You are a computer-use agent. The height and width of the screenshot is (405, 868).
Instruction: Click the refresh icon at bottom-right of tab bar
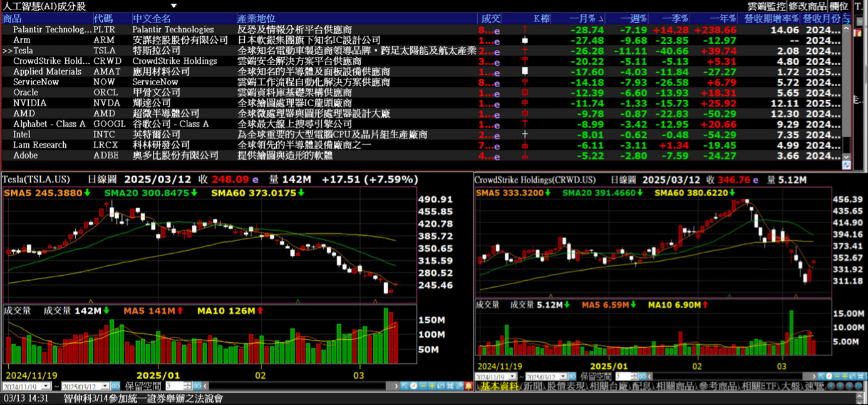tap(858, 386)
